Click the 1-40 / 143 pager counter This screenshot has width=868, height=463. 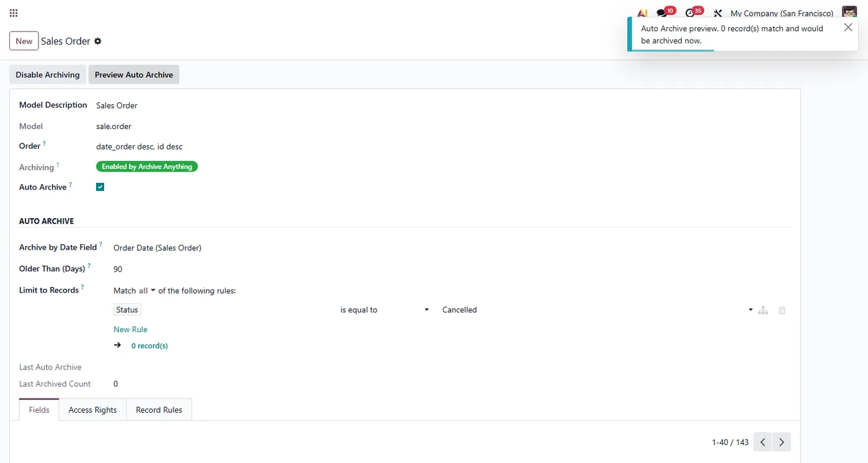pyautogui.click(x=730, y=443)
